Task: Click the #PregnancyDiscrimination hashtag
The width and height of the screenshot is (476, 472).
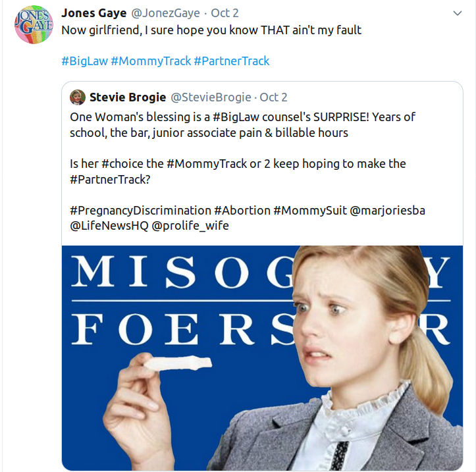Action: [x=140, y=211]
